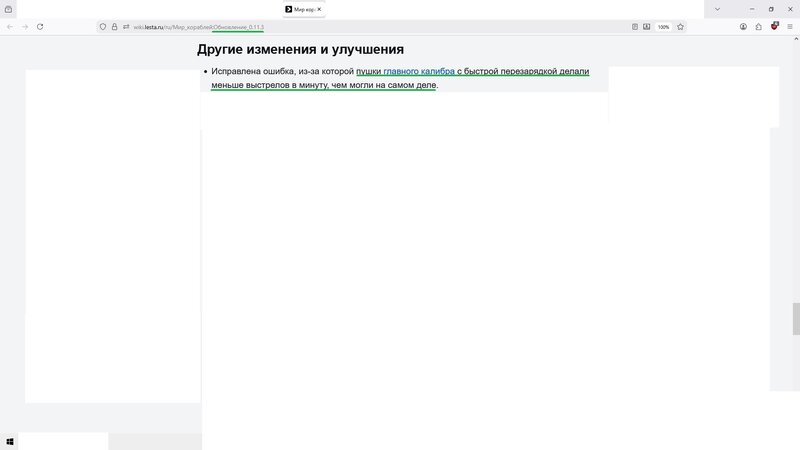The height and width of the screenshot is (450, 800).
Task: Reload the current page
Action: coord(40,27)
